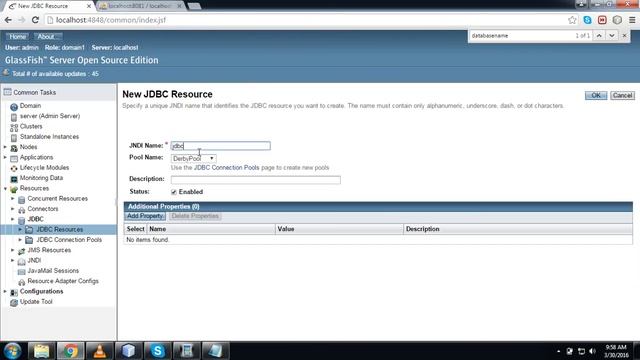Open the Pool Name dropdown
This screenshot has height=360, width=640.
[193, 158]
